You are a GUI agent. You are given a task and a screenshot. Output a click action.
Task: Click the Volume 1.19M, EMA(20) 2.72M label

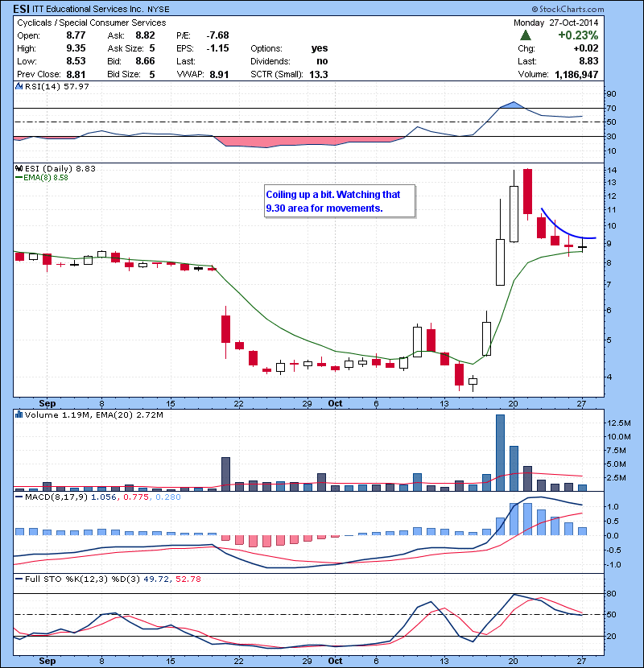coord(93,414)
